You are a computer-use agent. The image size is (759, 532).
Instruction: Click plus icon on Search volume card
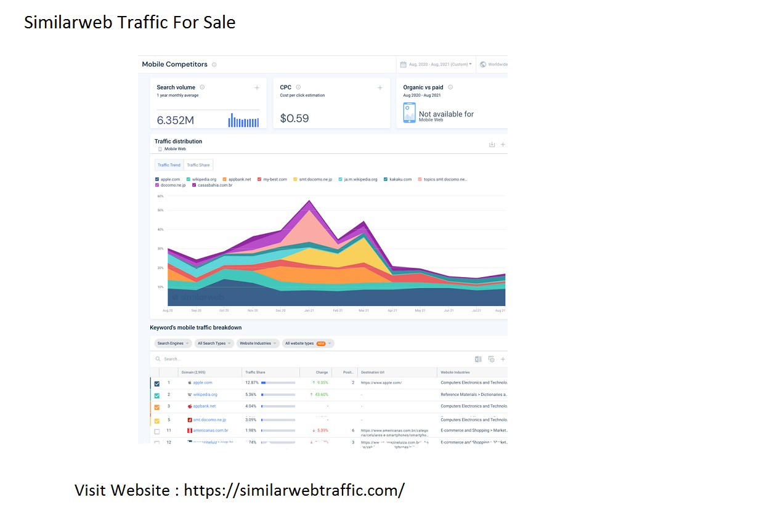click(257, 88)
